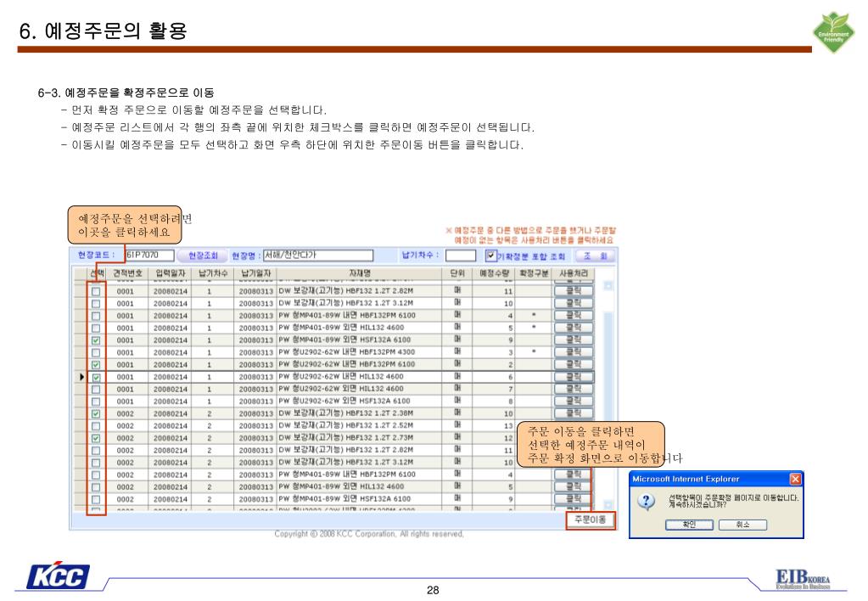Click the question mark icon in dialog

[646, 502]
